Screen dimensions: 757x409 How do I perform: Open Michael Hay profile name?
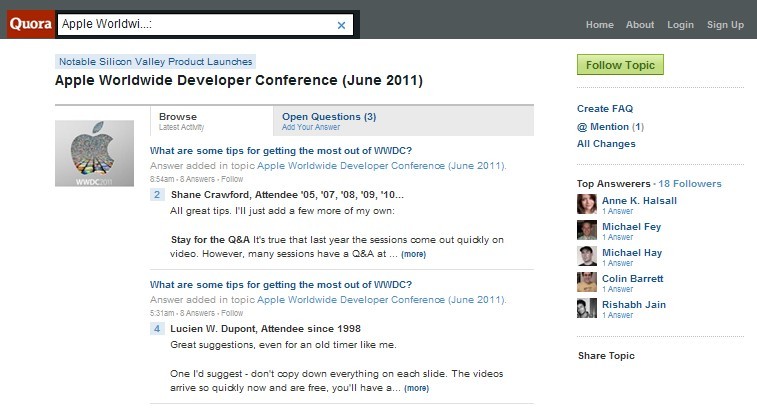[x=632, y=253]
